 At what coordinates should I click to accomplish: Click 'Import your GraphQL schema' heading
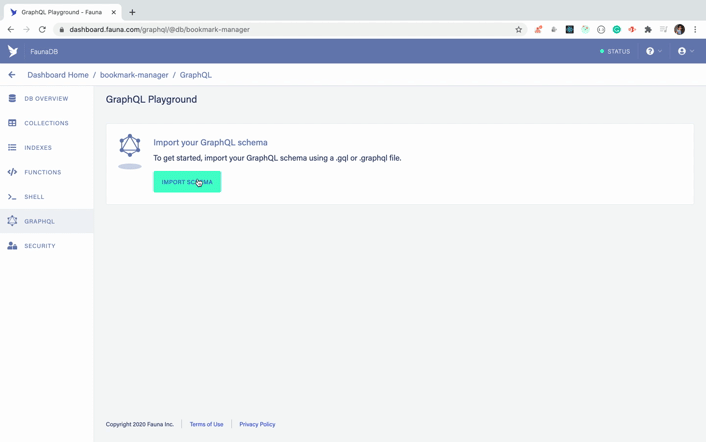210,142
